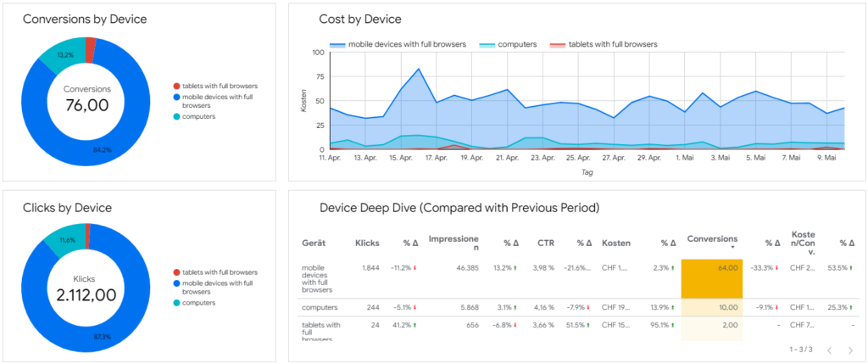This screenshot has height=364, width=868.
Task: Click blue mobile devices dot in Clicks by Device legend
Action: (176, 283)
